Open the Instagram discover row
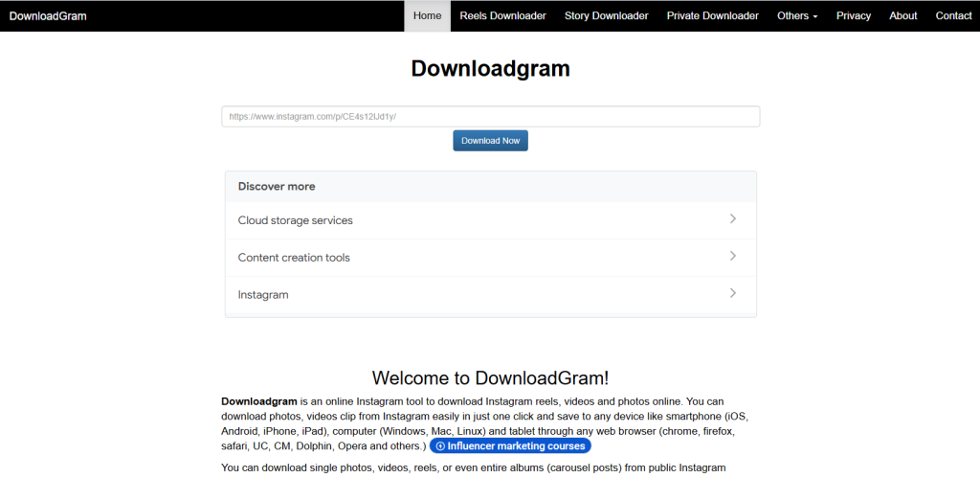This screenshot has height=478, width=980. click(x=491, y=294)
